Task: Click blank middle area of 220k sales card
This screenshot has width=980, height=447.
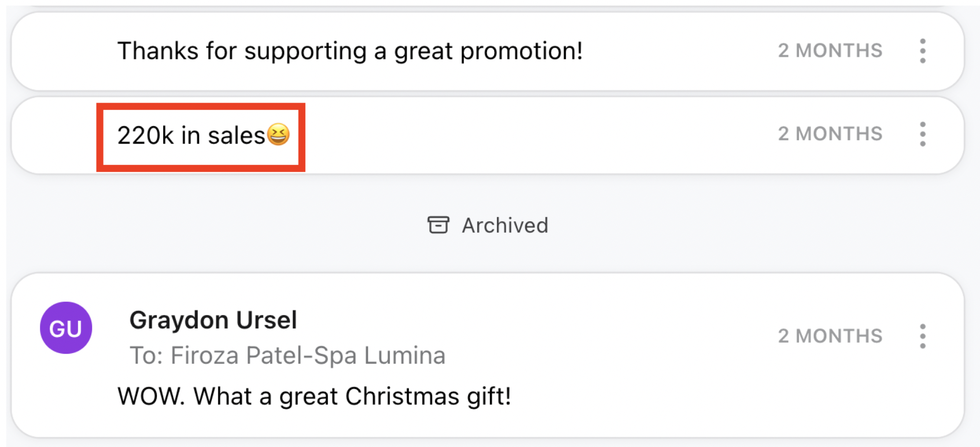Action: point(521,135)
